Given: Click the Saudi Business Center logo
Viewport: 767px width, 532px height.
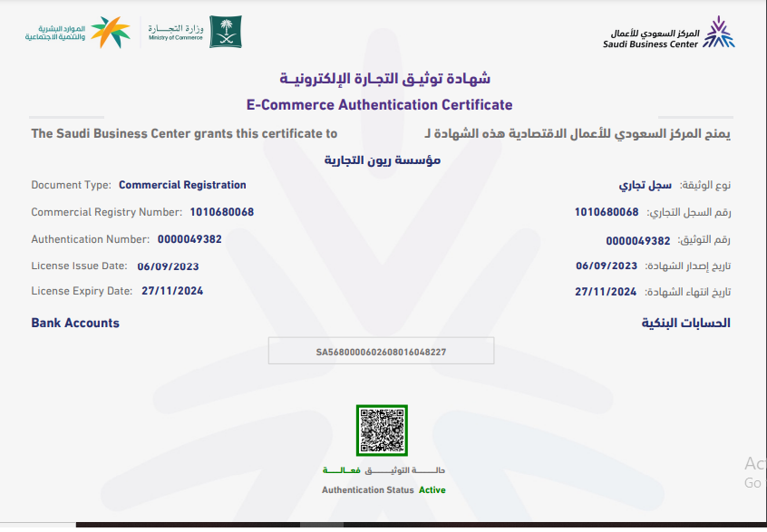Looking at the screenshot, I should 669,33.
